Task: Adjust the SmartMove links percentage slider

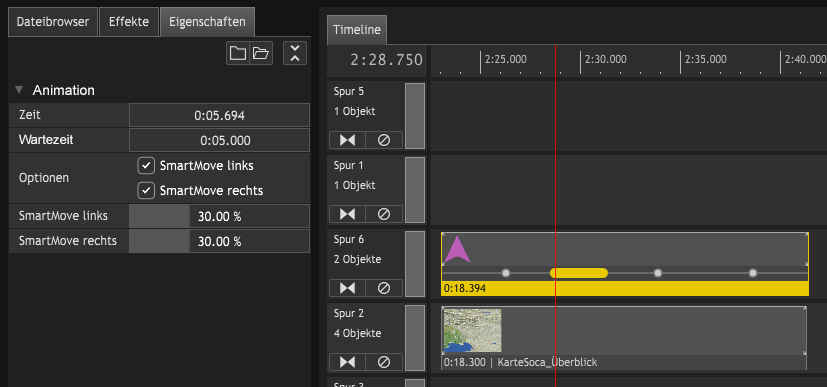Action: 219,216
